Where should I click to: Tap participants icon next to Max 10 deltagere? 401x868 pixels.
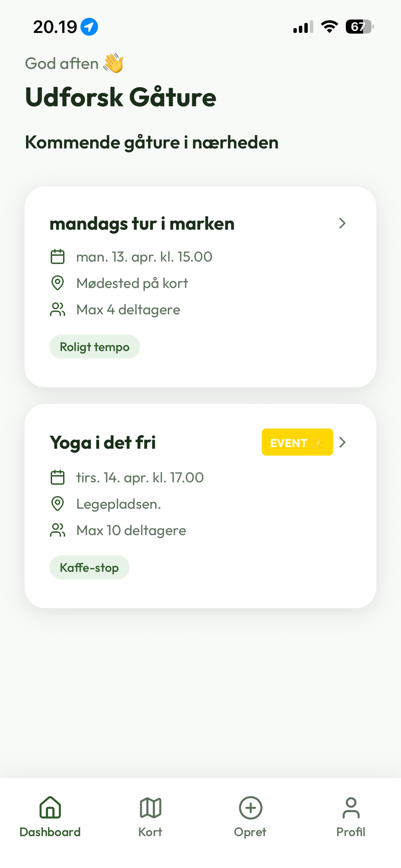[x=57, y=530]
